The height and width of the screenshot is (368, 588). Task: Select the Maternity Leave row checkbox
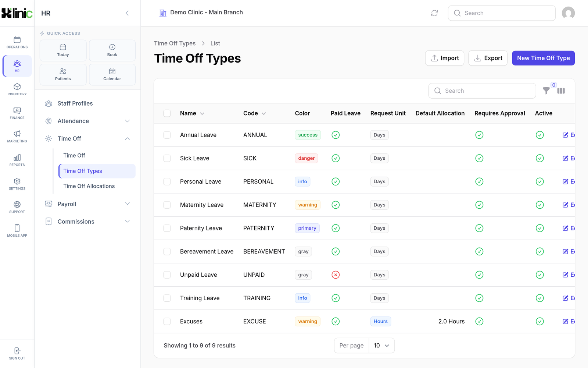click(167, 205)
